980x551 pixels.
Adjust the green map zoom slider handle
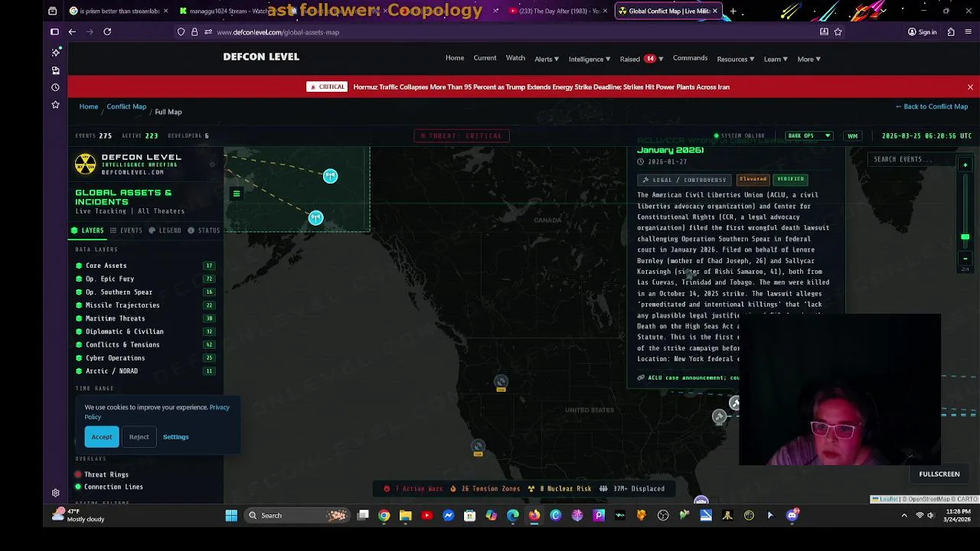965,237
